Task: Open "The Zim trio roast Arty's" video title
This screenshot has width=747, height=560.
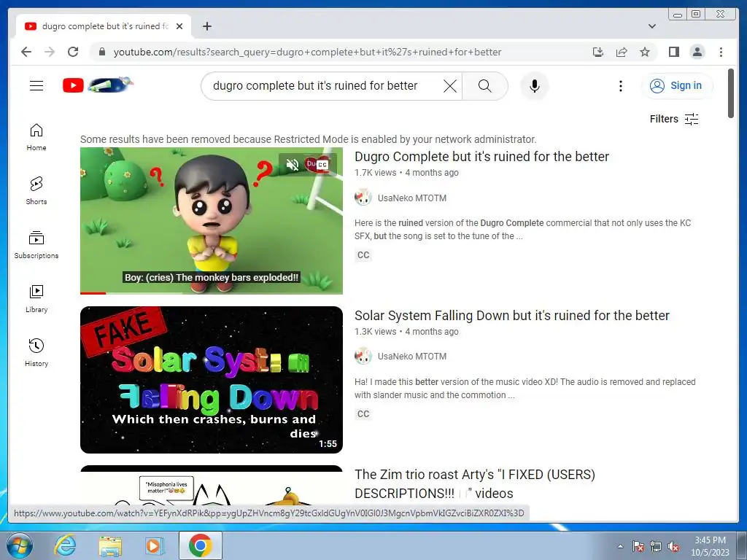Action: click(x=474, y=484)
